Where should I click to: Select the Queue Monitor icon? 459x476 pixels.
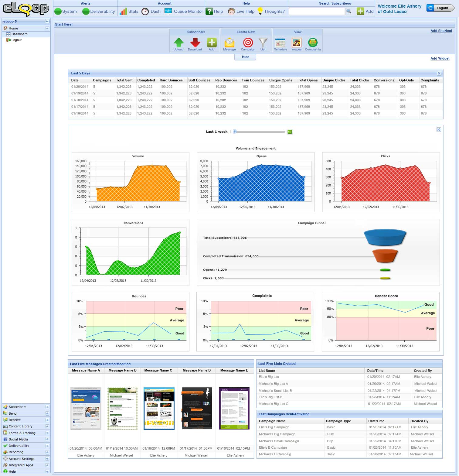coord(168,11)
